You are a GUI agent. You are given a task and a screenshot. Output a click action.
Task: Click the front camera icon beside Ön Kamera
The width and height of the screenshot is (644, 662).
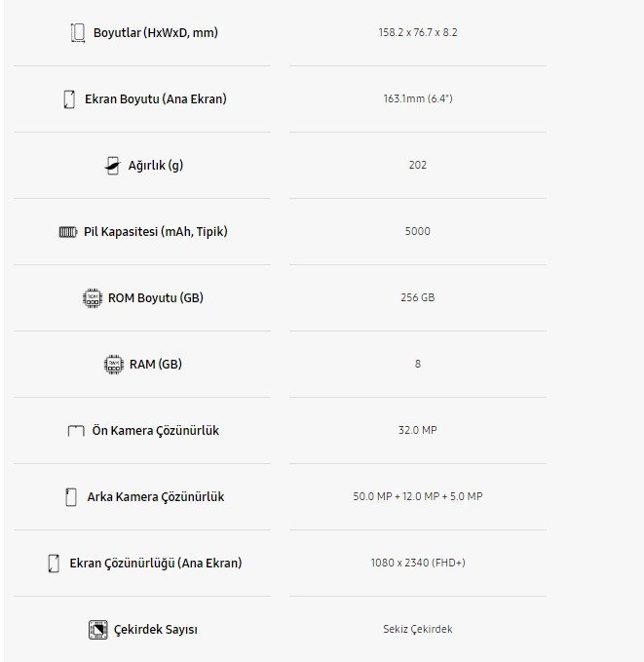point(76,431)
